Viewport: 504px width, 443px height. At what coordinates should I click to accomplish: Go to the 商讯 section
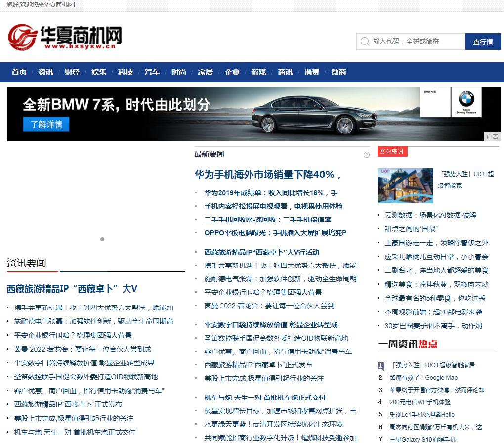286,72
